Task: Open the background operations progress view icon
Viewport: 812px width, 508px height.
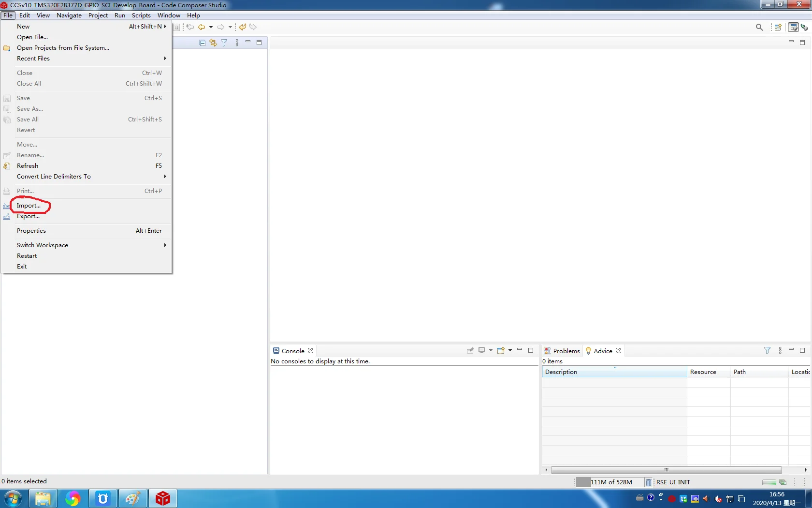Action: (783, 482)
